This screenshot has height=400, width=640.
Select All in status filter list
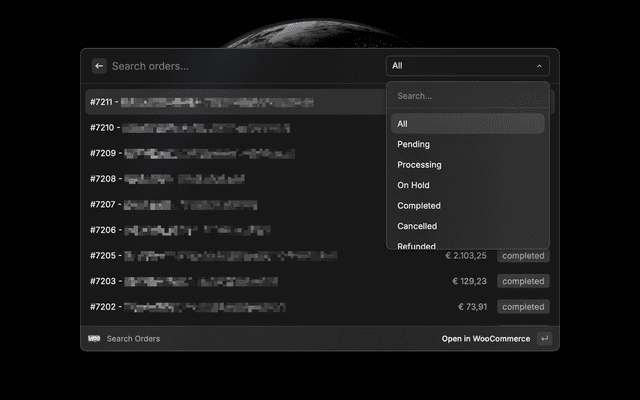467,124
